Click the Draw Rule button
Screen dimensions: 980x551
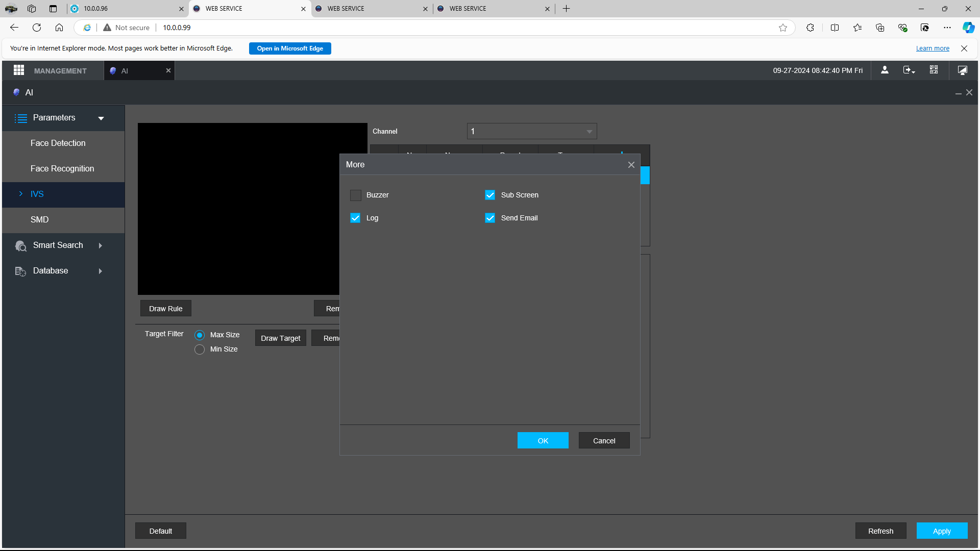coord(166,309)
